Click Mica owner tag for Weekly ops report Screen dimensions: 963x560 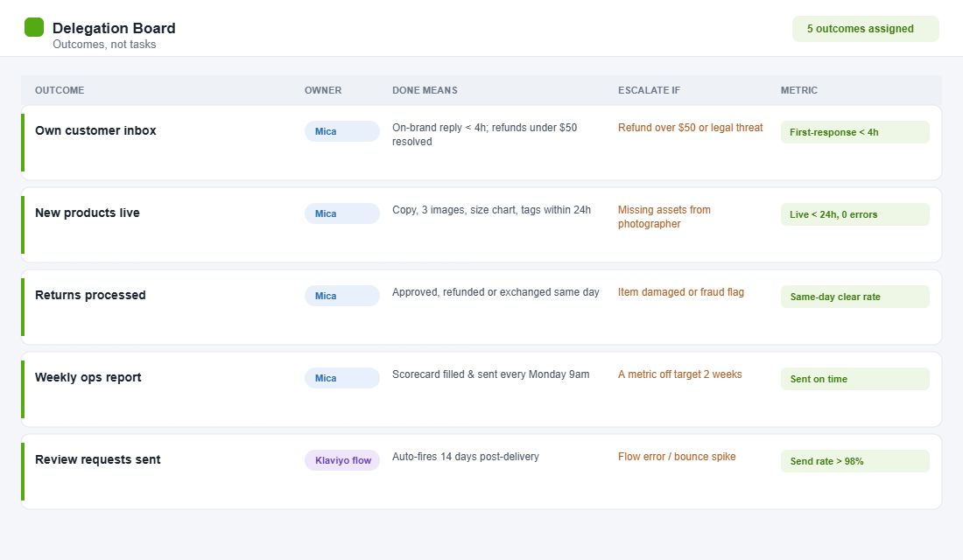click(342, 378)
